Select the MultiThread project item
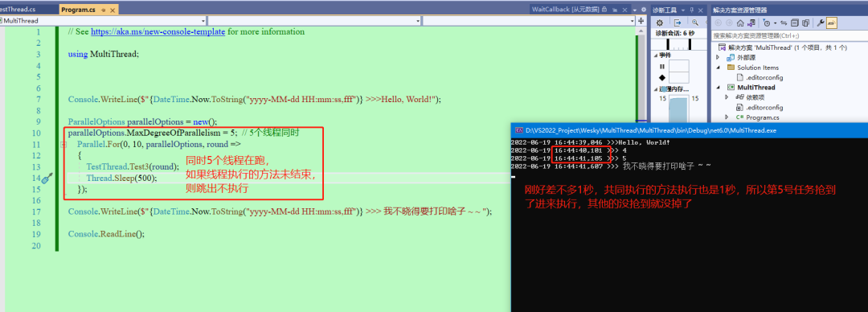 pyautogui.click(x=756, y=88)
